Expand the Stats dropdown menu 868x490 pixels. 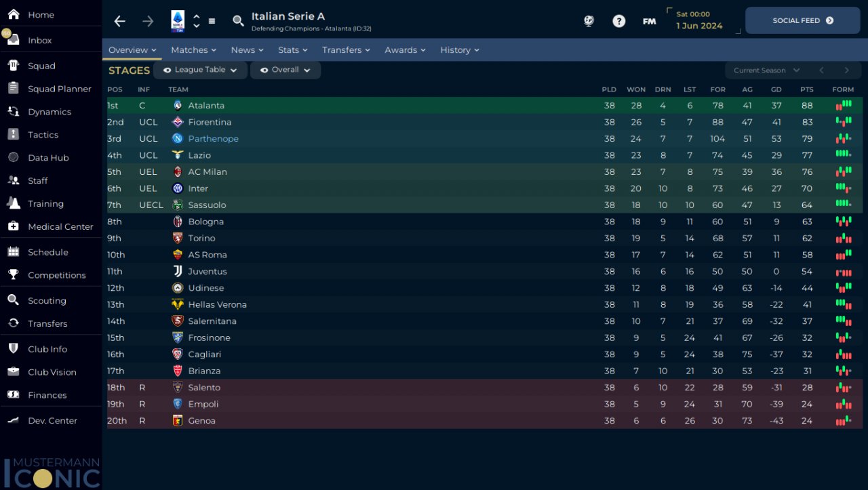292,50
